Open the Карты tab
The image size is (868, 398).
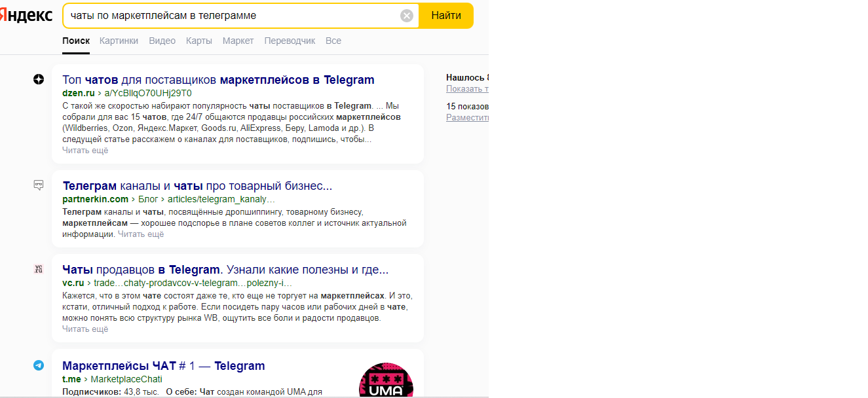pos(198,41)
